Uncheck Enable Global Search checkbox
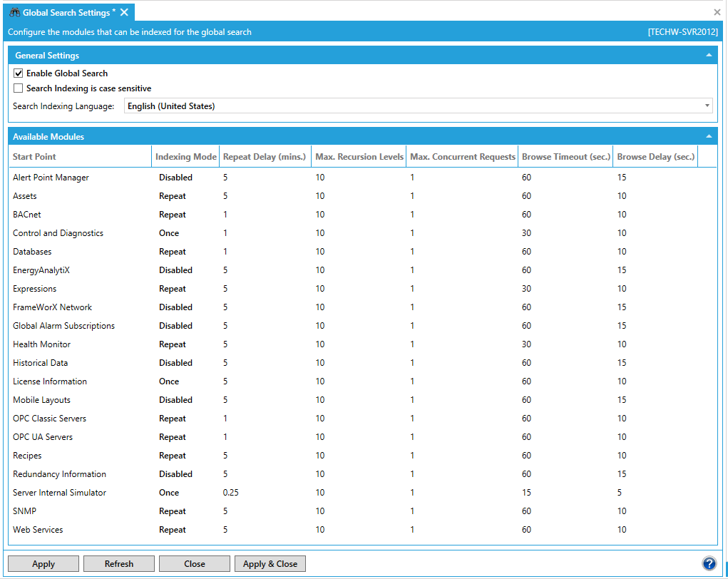This screenshot has height=579, width=728. click(19, 73)
